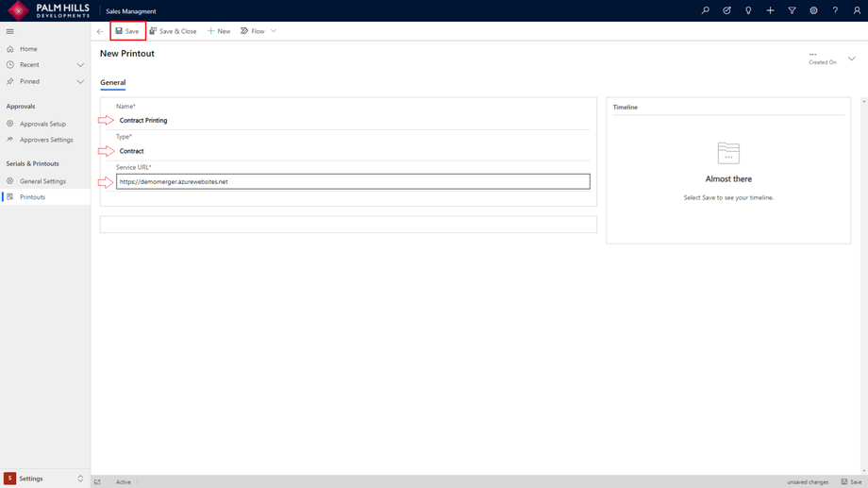Expand the Pinned chevron
This screenshot has height=488, width=868.
80,81
